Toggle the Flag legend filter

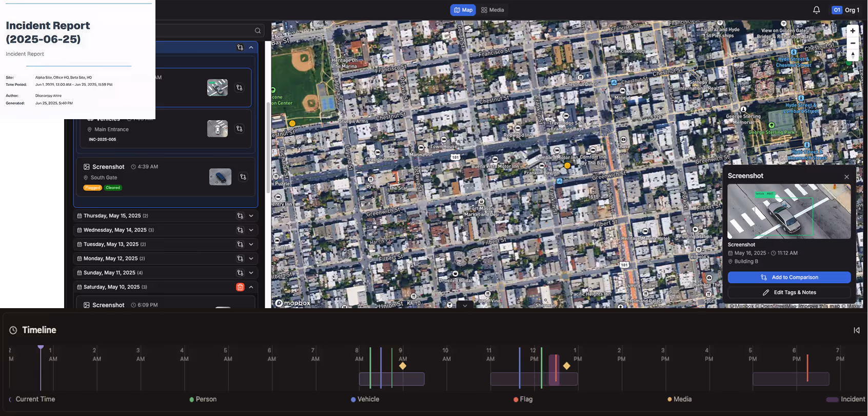coord(523,399)
